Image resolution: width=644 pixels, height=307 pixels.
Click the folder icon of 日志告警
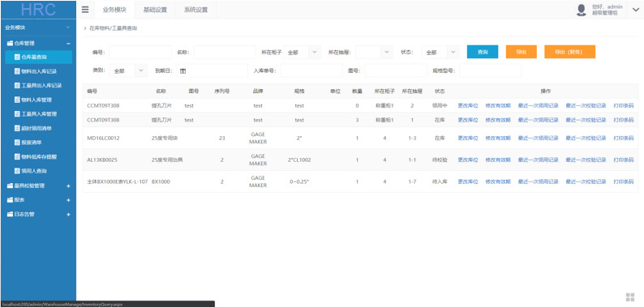[x=11, y=214]
